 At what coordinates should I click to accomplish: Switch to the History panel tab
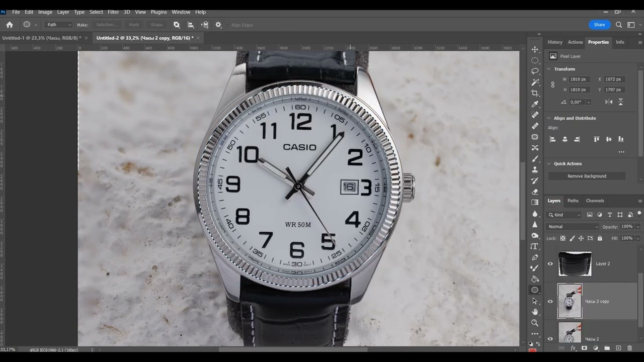coord(555,42)
